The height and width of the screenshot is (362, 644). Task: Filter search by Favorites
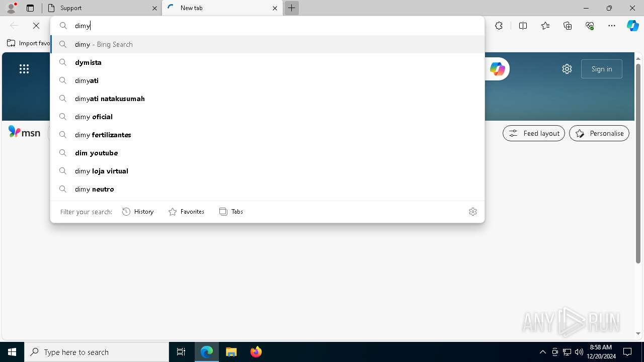pos(186,212)
